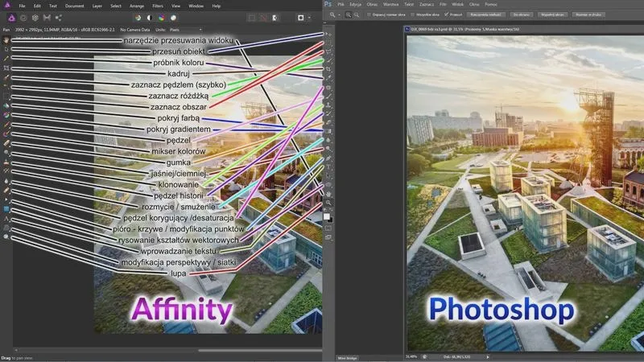
Task: Click Photoshop foreground/background color swatch
Action: tap(328, 217)
